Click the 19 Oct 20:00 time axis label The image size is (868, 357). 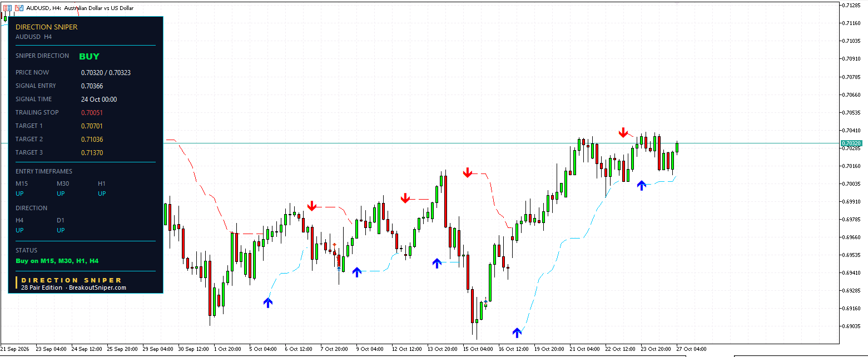[549, 349]
